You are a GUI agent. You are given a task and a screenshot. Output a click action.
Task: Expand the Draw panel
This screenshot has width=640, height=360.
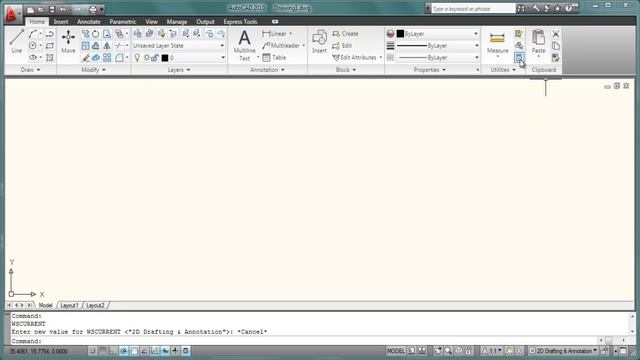(x=30, y=70)
